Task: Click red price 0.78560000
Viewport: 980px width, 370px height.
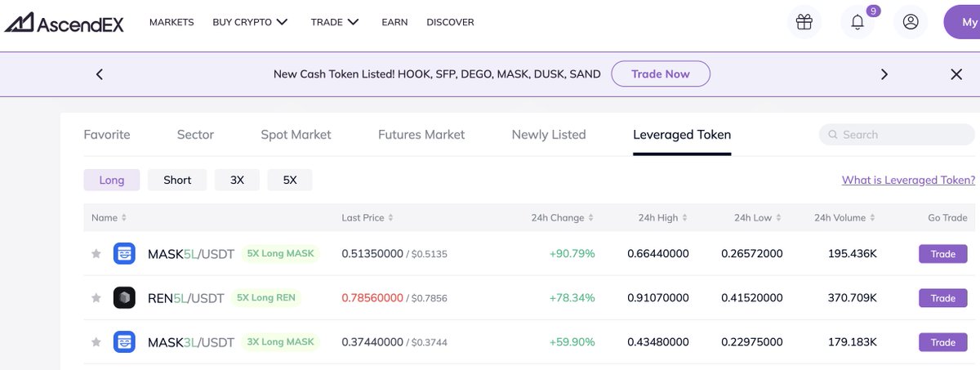Action: click(x=372, y=298)
